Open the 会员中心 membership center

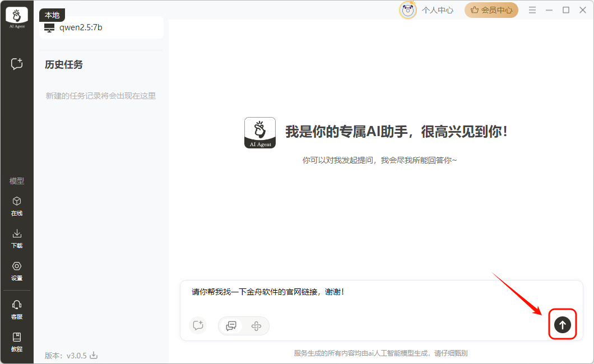(x=491, y=10)
